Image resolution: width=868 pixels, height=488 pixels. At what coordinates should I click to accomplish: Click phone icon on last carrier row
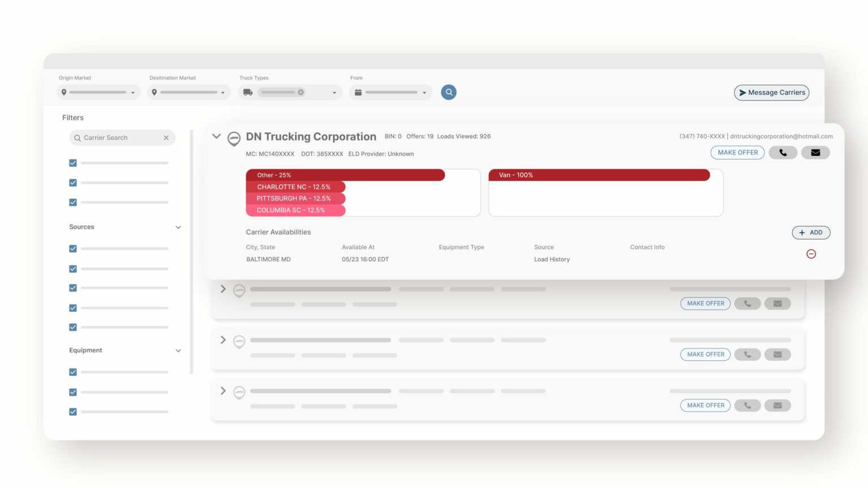(747, 406)
